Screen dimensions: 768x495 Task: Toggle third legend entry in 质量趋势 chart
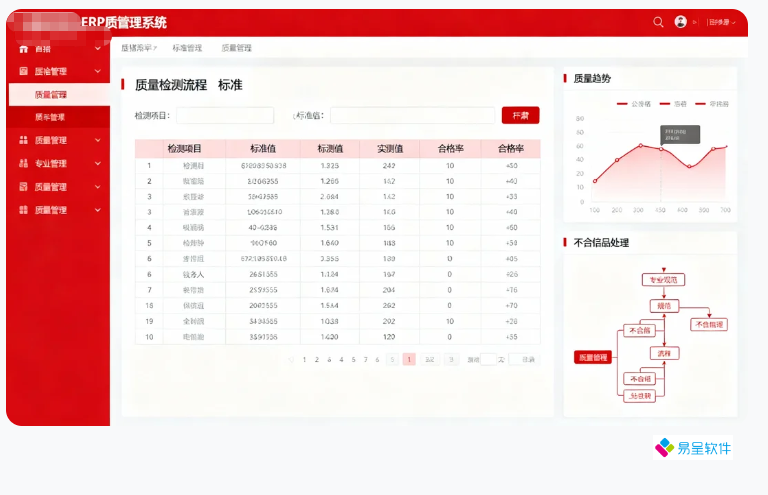pos(712,104)
